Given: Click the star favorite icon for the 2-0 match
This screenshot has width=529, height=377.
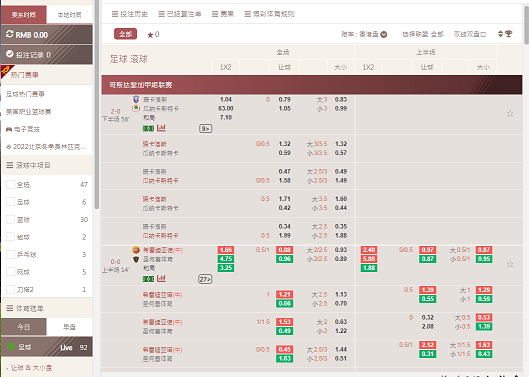Looking at the screenshot, I should tap(510, 114).
